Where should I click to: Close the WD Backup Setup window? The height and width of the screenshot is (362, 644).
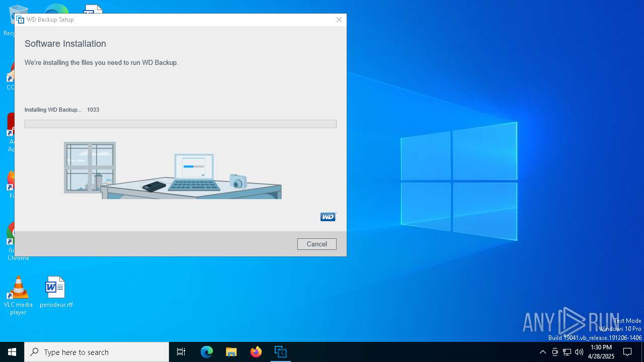tap(339, 20)
